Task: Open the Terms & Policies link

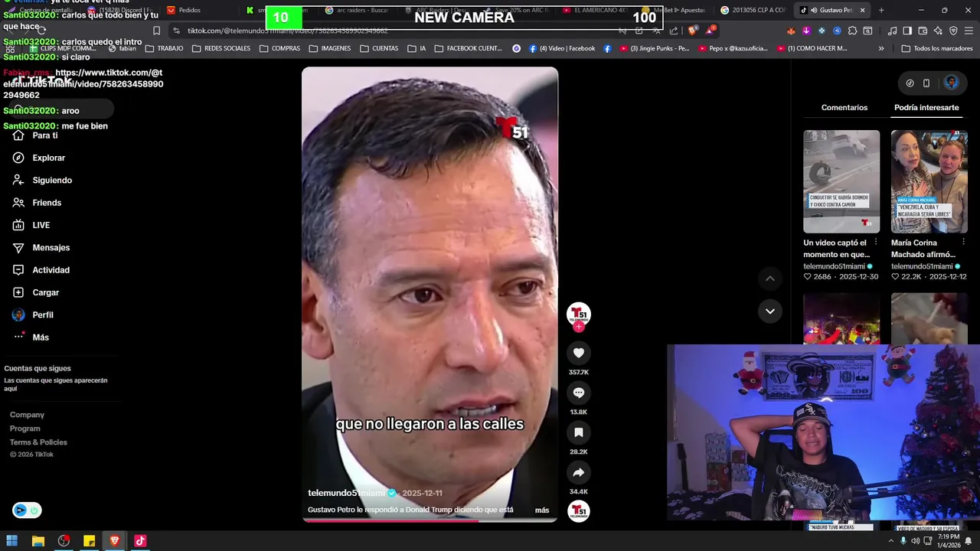Action: click(x=38, y=442)
